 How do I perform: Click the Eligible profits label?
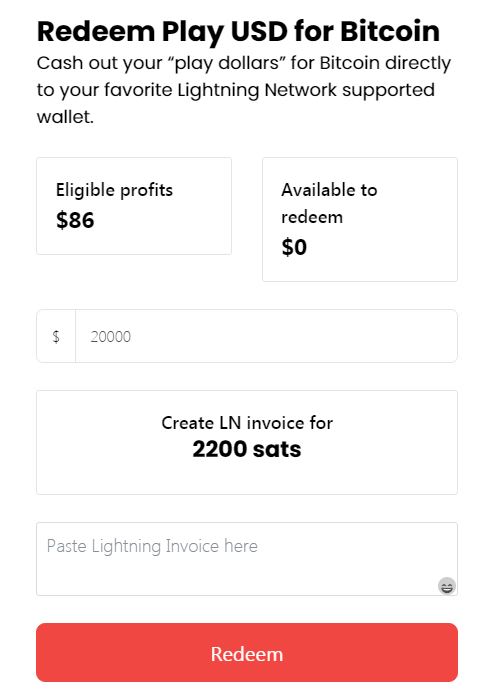pos(114,190)
